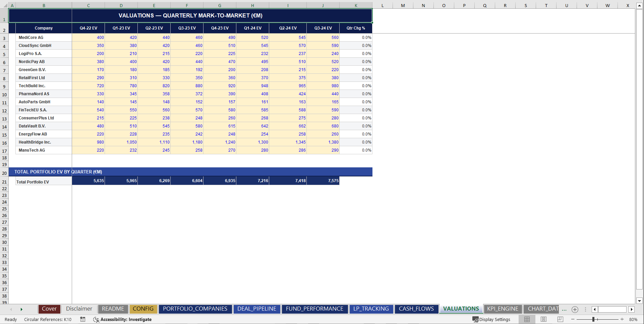The height and width of the screenshot is (324, 644).
Task: Select the FinTechEU S.A. cell
Action: click(x=44, y=110)
